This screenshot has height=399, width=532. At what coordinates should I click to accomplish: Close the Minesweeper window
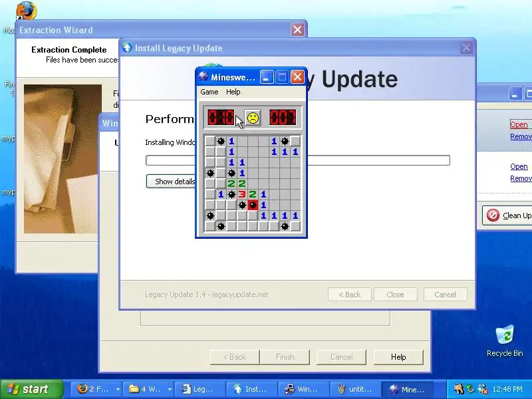[297, 77]
